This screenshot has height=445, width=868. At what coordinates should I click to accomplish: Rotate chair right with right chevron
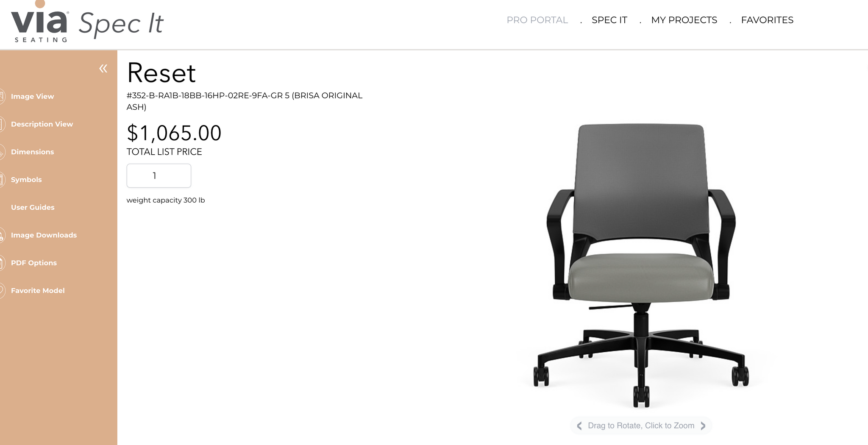(703, 426)
